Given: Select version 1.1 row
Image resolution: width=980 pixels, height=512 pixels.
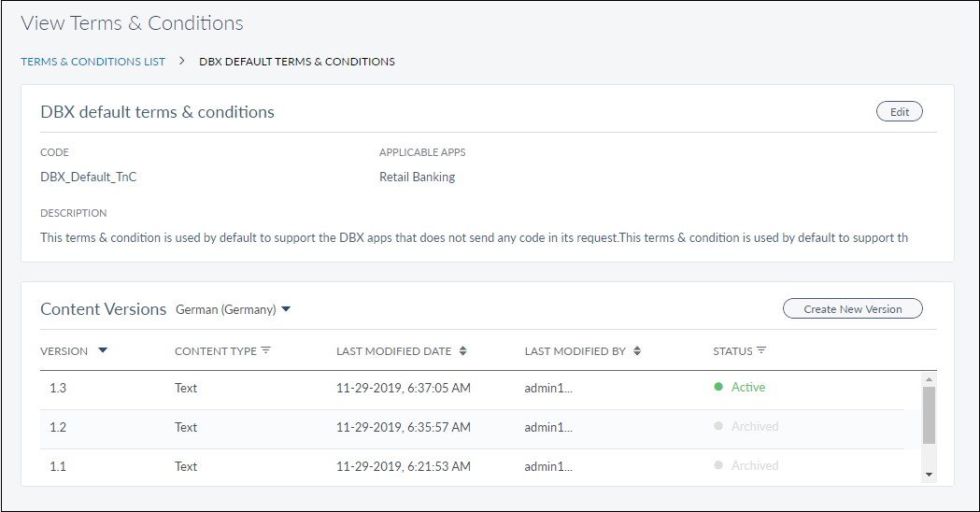Looking at the screenshot, I should 58,466.
